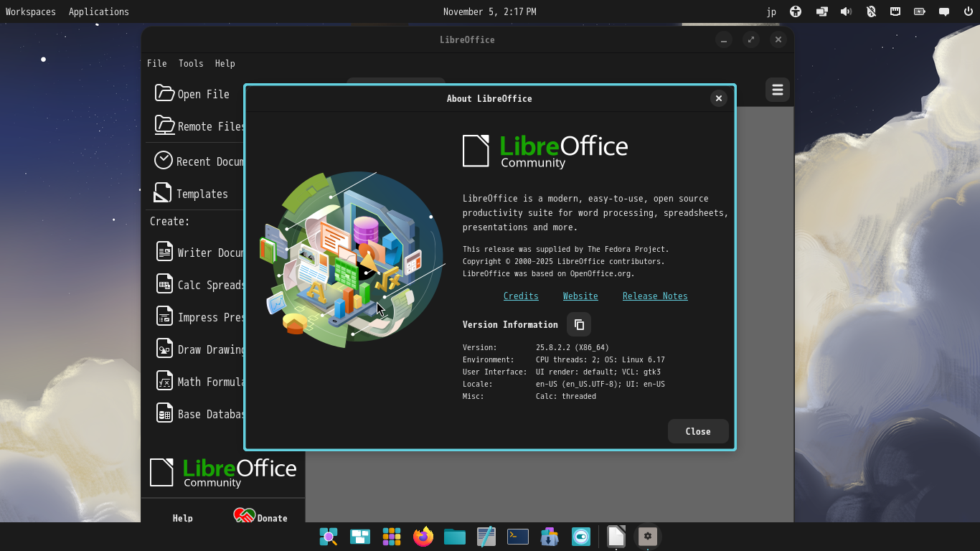Click the text "UI render: default; VCL: gtk3"
Image resolution: width=980 pixels, height=551 pixels.
[x=598, y=372]
